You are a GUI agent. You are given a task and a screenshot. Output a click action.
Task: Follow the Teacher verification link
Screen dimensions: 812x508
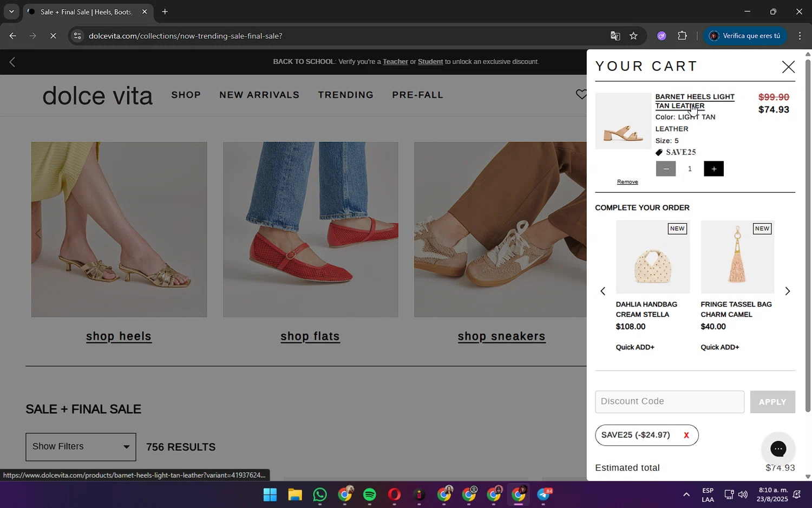coord(395,62)
